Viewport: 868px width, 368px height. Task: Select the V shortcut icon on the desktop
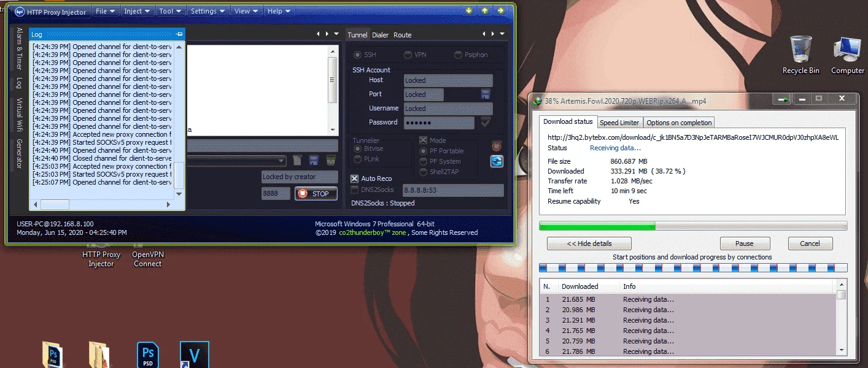(x=195, y=355)
